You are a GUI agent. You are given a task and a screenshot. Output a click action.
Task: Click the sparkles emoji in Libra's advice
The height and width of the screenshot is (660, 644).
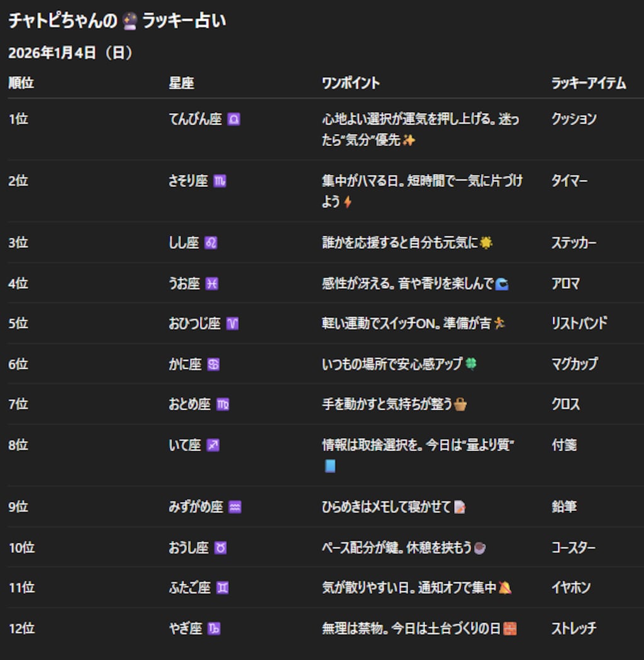click(408, 140)
